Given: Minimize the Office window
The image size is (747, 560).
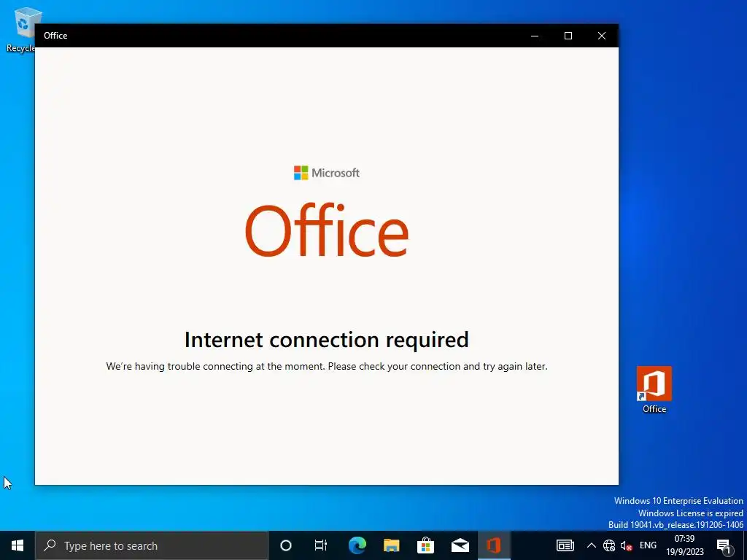Looking at the screenshot, I should pyautogui.click(x=535, y=36).
